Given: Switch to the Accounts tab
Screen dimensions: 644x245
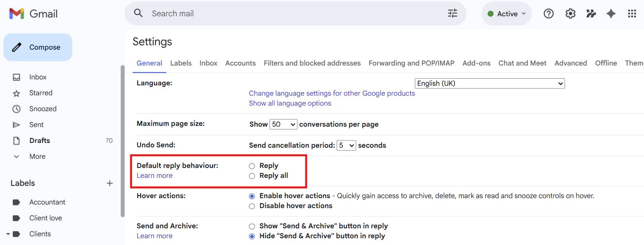Looking at the screenshot, I should click(x=241, y=63).
